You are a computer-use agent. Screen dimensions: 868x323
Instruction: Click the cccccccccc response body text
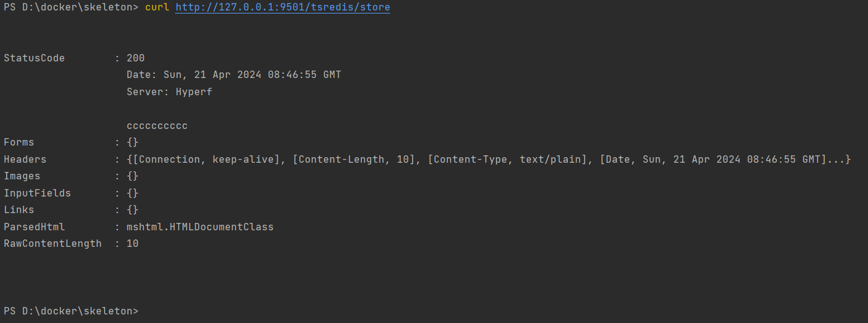pos(157,126)
